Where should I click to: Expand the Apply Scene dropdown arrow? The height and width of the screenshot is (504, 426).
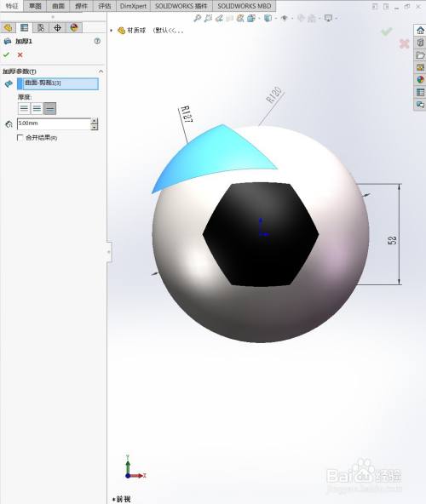(319, 19)
